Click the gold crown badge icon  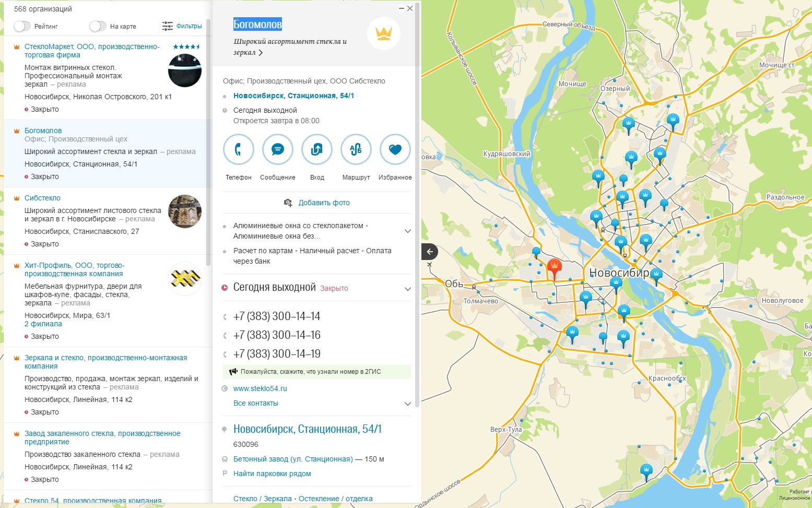coord(383,33)
